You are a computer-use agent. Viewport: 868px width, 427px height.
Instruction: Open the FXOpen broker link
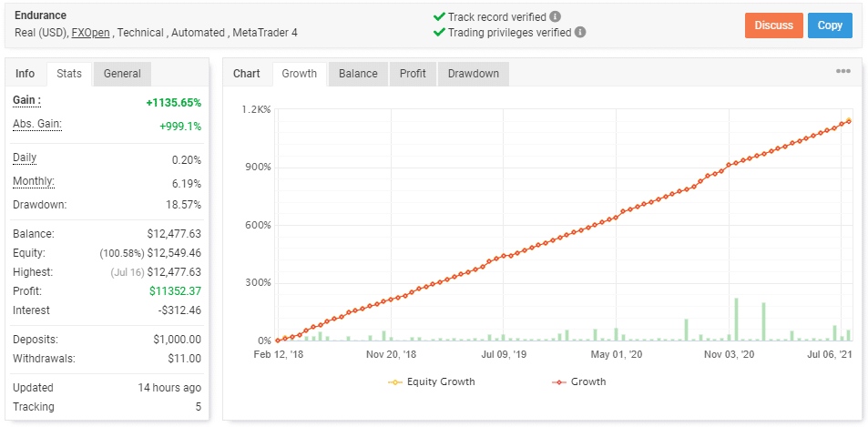point(91,33)
